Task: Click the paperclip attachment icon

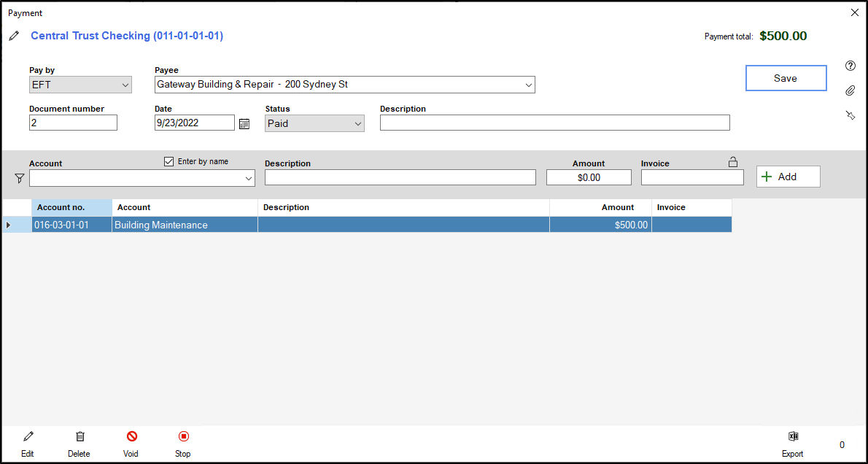Action: tap(850, 90)
